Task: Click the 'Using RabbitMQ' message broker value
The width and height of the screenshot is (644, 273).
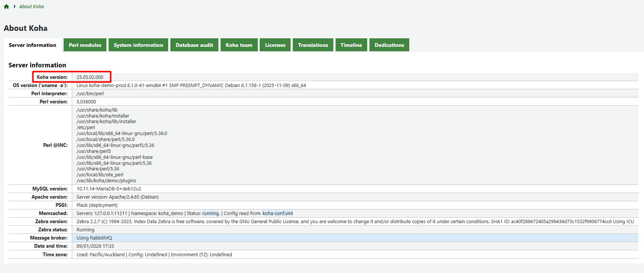Action: [94, 238]
